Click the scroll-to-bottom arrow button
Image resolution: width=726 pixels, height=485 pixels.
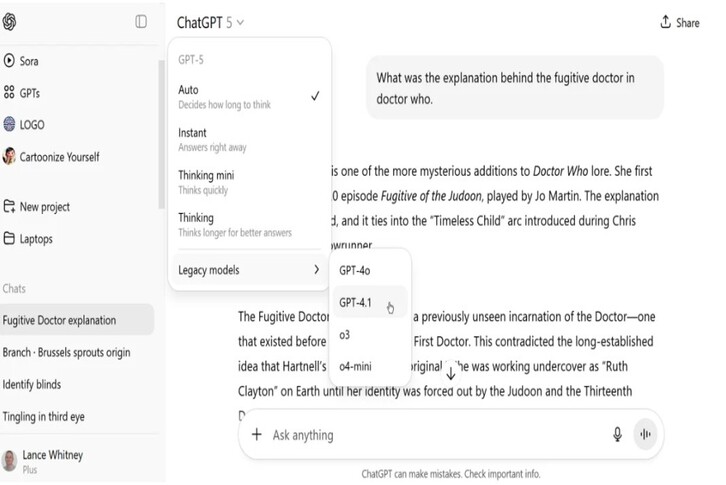[451, 373]
